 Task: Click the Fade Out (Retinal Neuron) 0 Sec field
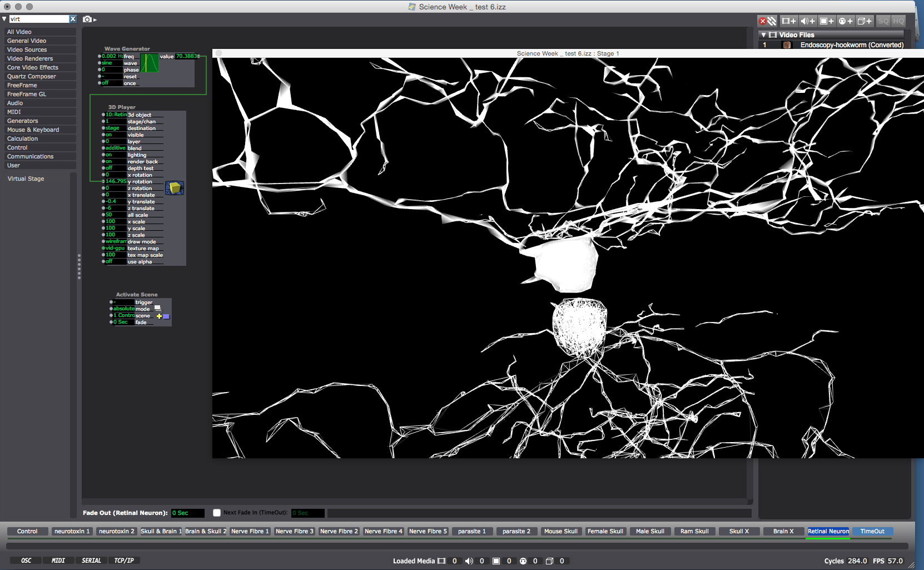(x=187, y=513)
